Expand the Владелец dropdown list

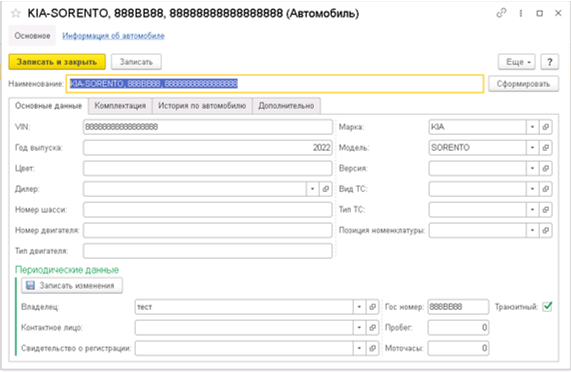(x=359, y=307)
